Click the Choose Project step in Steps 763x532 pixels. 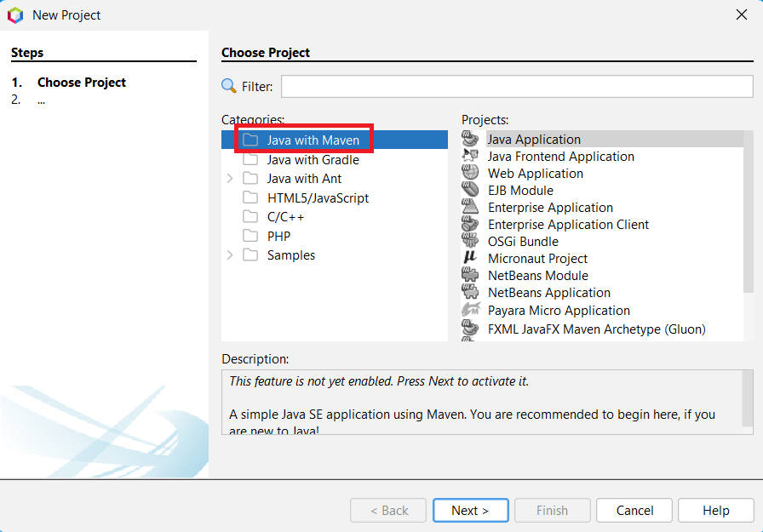coord(81,83)
